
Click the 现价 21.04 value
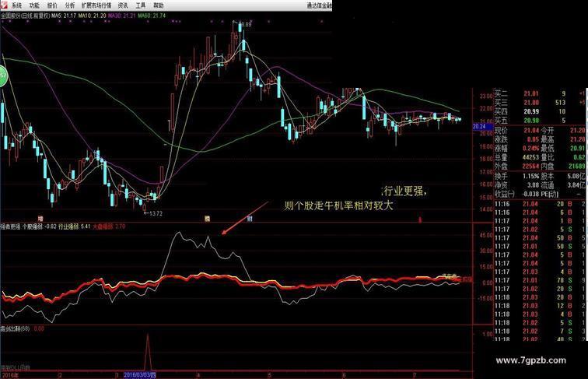[x=531, y=130]
